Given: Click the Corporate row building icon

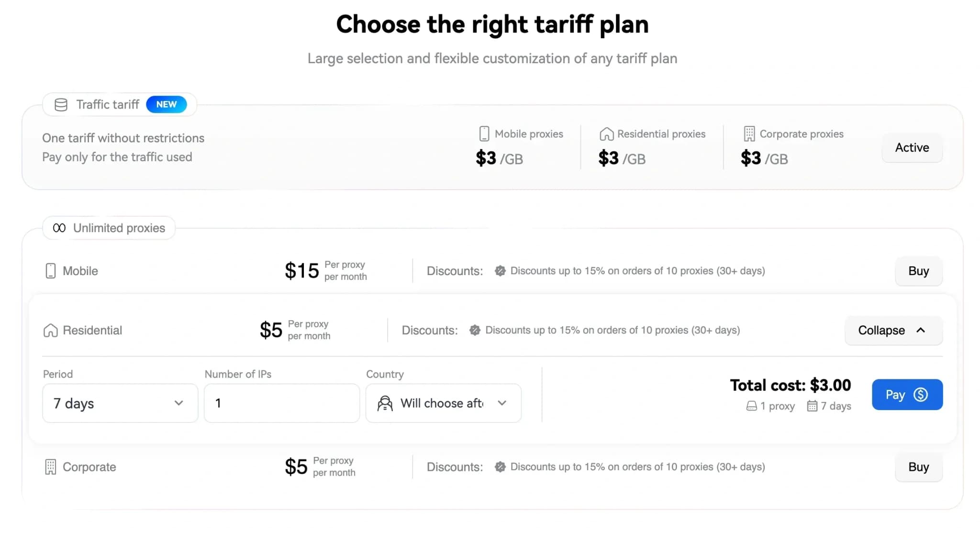Looking at the screenshot, I should [50, 467].
